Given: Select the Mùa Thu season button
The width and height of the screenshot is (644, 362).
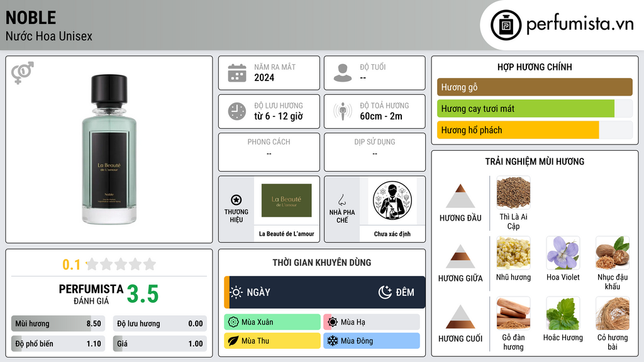Looking at the screenshot, I should tap(272, 341).
